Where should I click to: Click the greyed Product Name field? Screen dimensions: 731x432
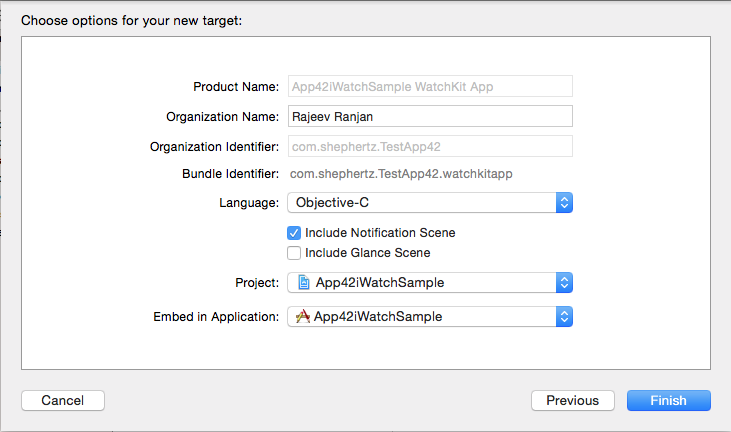click(429, 87)
